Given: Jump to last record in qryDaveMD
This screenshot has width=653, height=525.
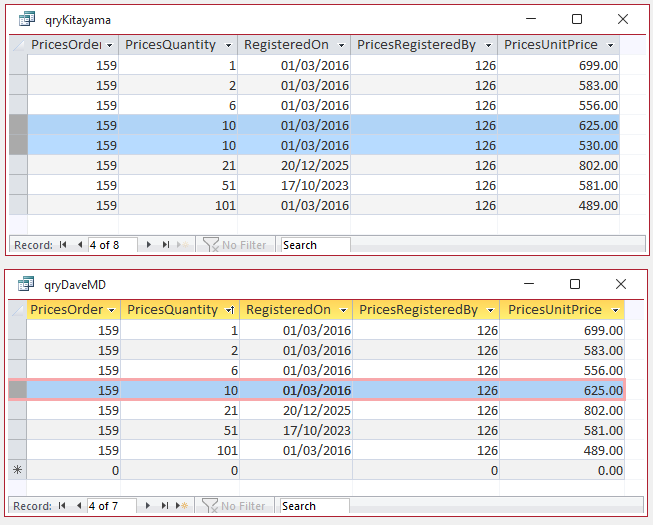Looking at the screenshot, I should [164, 506].
